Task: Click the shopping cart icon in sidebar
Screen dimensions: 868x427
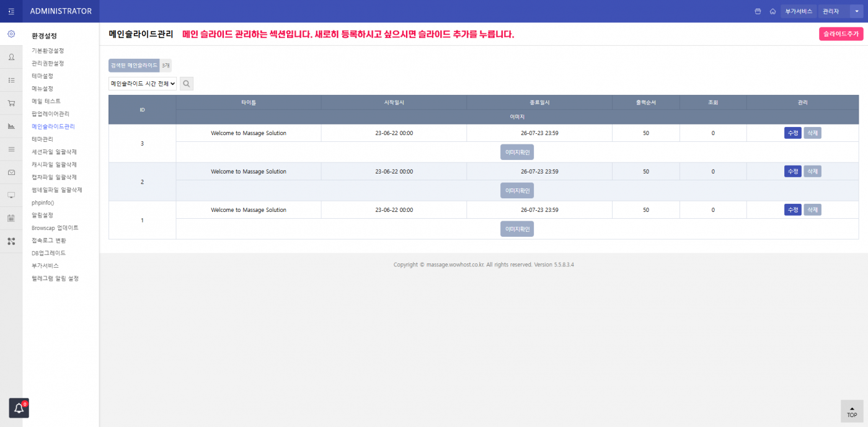Action: 11,103
